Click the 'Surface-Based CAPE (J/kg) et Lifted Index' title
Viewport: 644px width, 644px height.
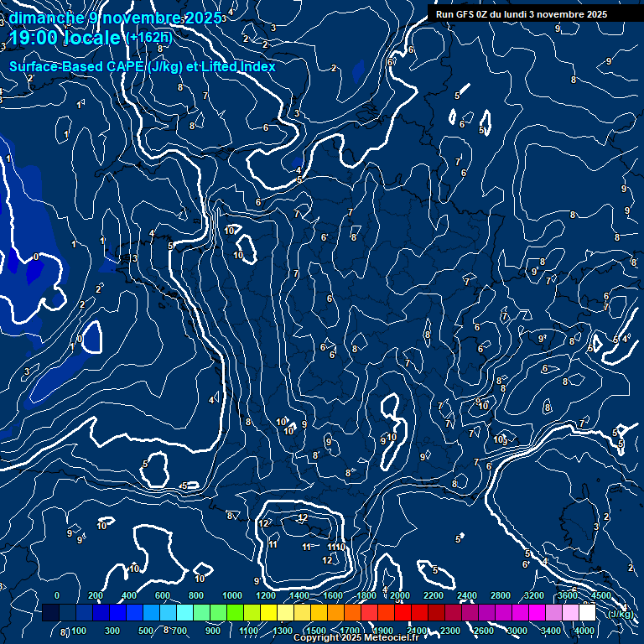point(143,66)
